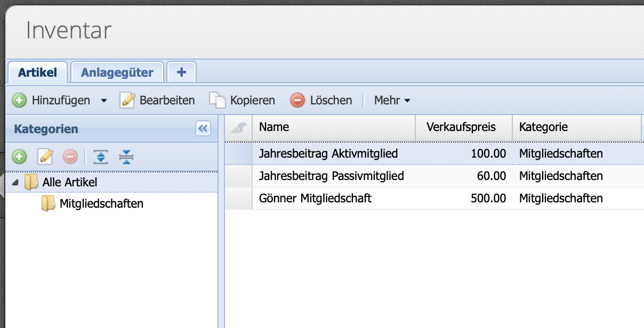The width and height of the screenshot is (644, 328).
Task: Click the red Löschen delete icon
Action: pos(297,100)
